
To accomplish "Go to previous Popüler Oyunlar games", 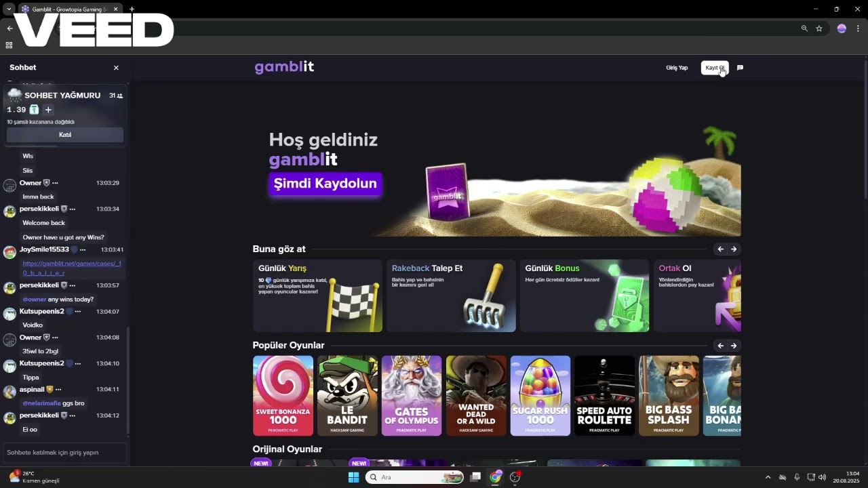I will [x=720, y=346].
